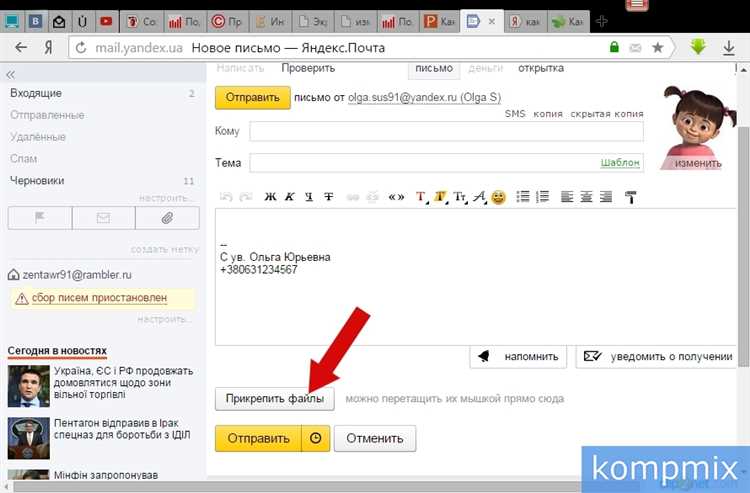The height and width of the screenshot is (493, 750).
Task: Click the 'Кому' recipient field
Action: [446, 132]
